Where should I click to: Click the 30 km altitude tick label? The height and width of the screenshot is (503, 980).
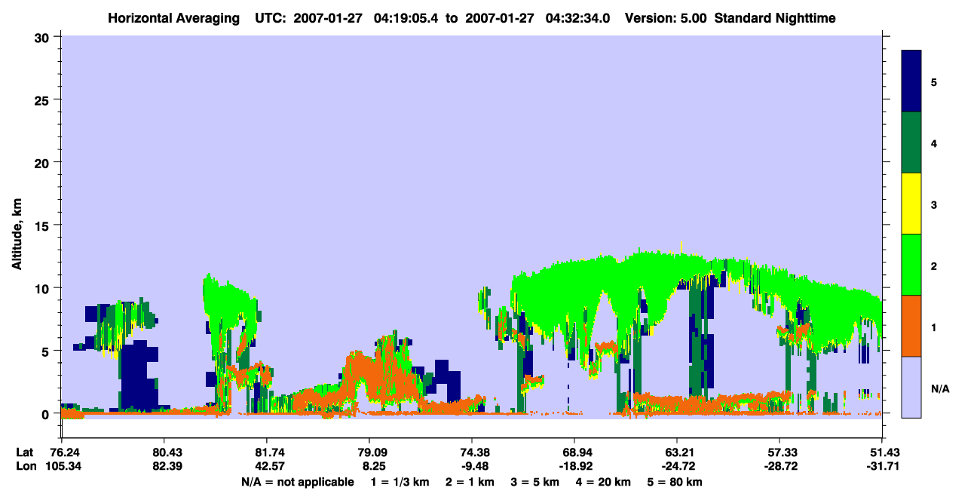coord(44,37)
